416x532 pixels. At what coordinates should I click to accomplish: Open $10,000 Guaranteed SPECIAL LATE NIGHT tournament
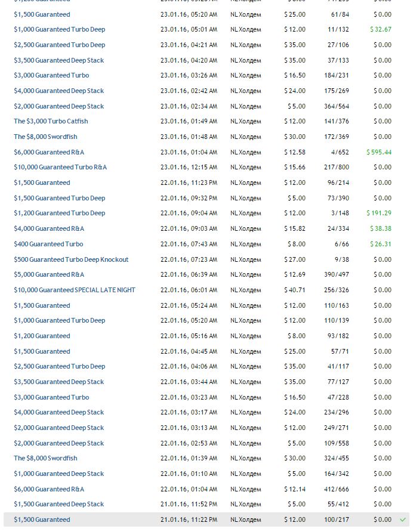pos(75,290)
